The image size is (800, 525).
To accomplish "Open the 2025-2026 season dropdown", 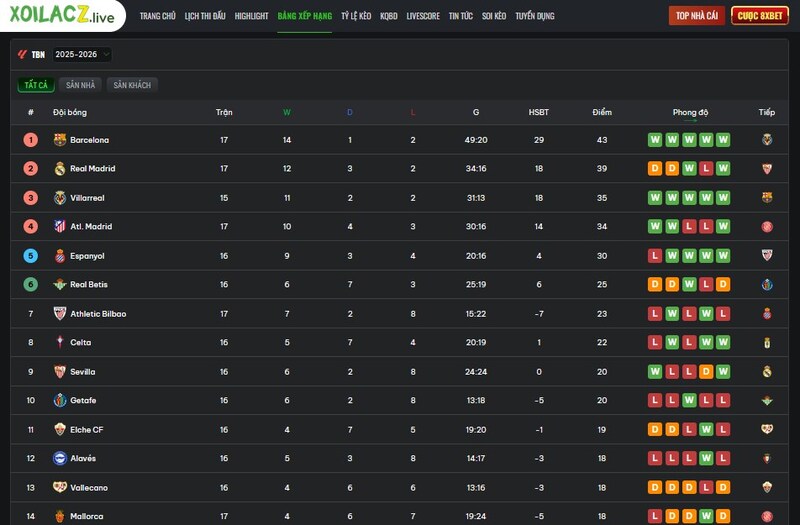I will (x=82, y=55).
